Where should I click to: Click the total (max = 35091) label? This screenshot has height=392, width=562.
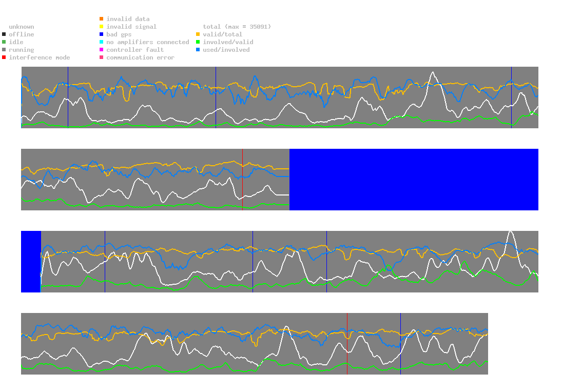pos(237,27)
